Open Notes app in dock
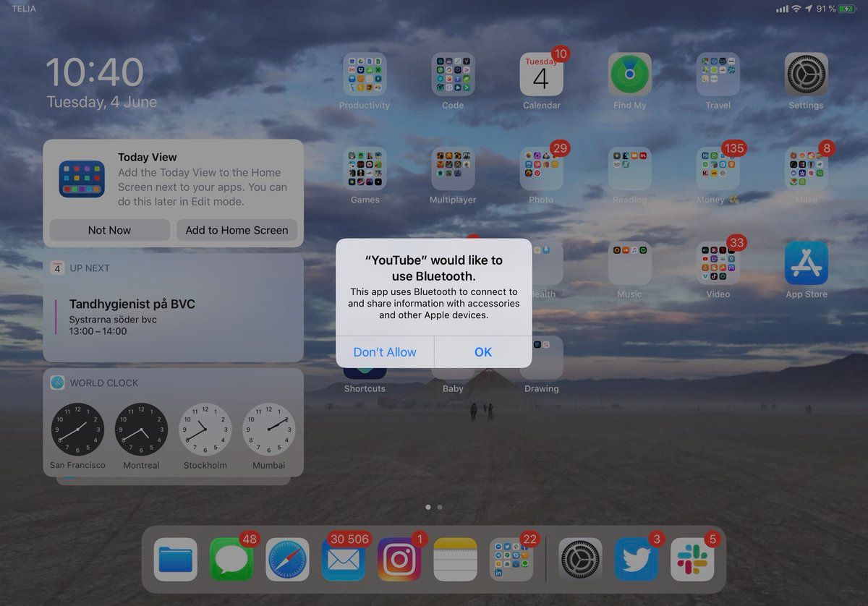The height and width of the screenshot is (606, 868). pos(456,560)
